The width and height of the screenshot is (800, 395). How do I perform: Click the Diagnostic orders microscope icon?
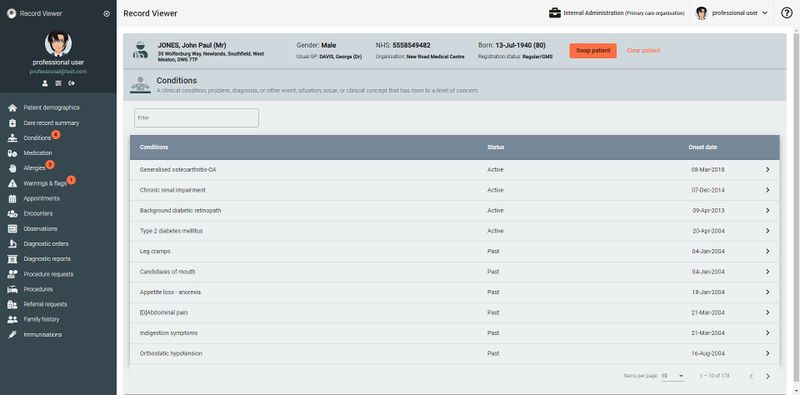click(x=13, y=244)
